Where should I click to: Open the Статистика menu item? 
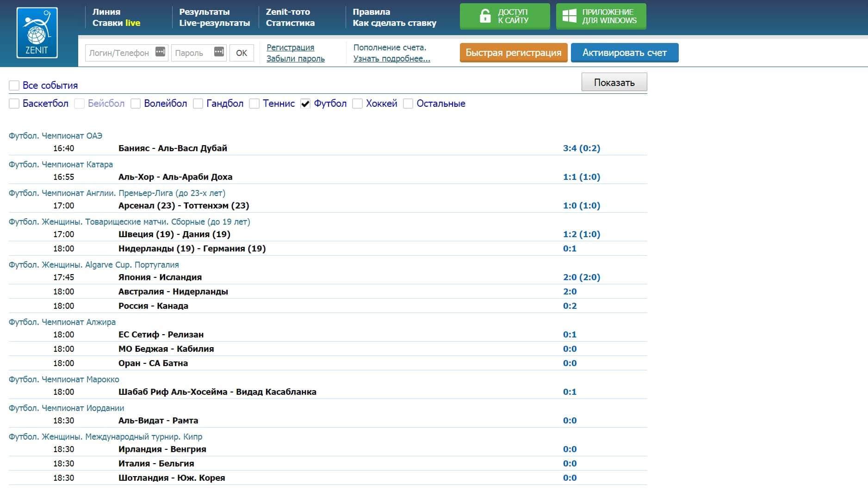(290, 23)
